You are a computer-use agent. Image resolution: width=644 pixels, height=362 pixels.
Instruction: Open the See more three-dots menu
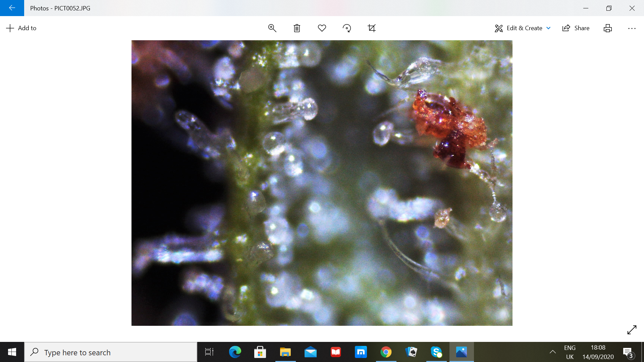tap(632, 28)
